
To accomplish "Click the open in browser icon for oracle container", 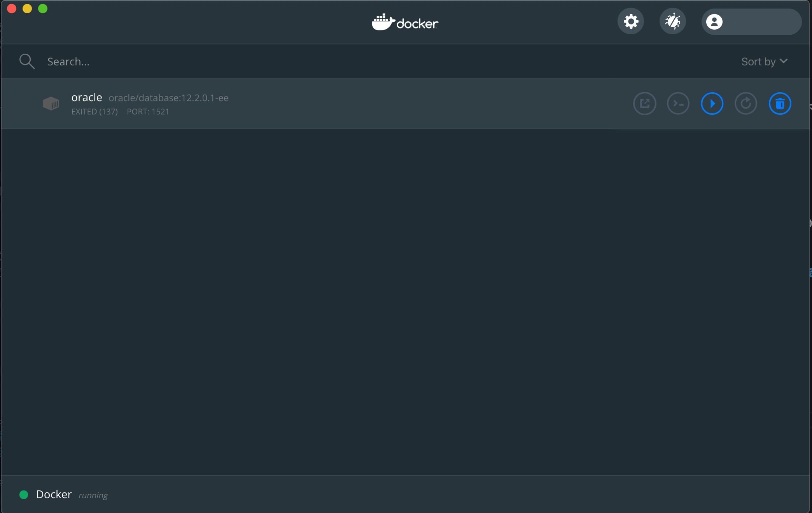I will click(x=644, y=104).
